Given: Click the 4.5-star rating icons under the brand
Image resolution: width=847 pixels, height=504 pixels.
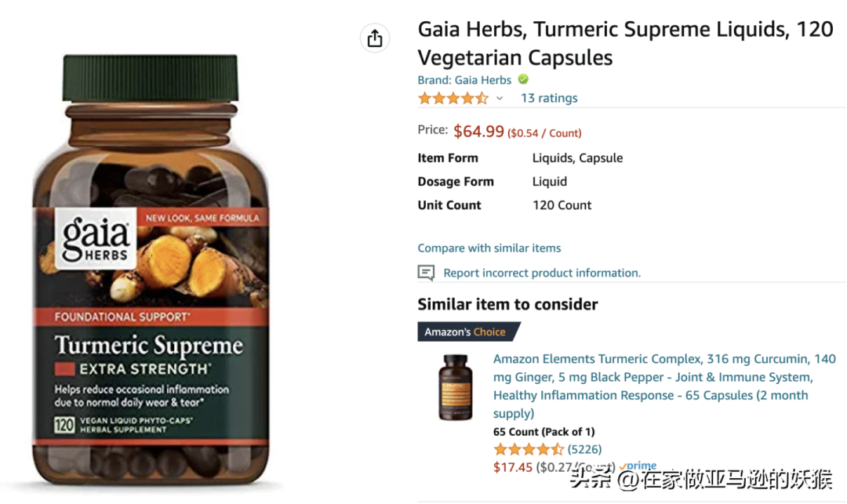Looking at the screenshot, I should [453, 98].
